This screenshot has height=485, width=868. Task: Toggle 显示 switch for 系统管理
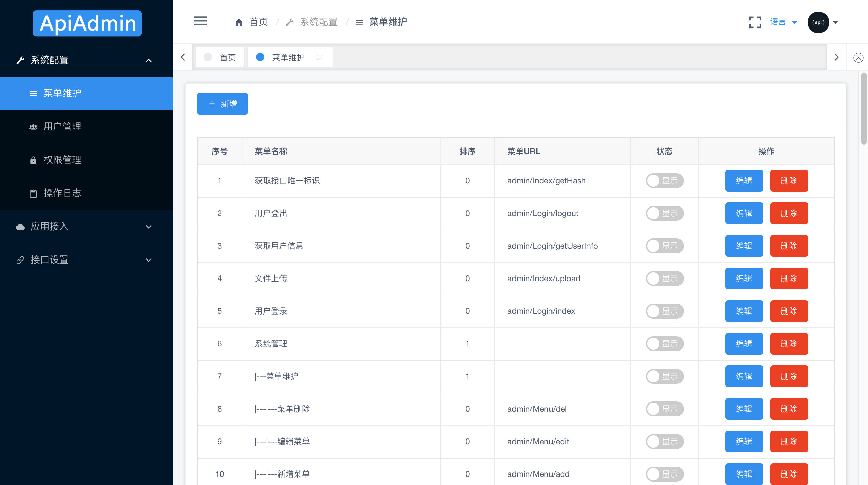(665, 344)
